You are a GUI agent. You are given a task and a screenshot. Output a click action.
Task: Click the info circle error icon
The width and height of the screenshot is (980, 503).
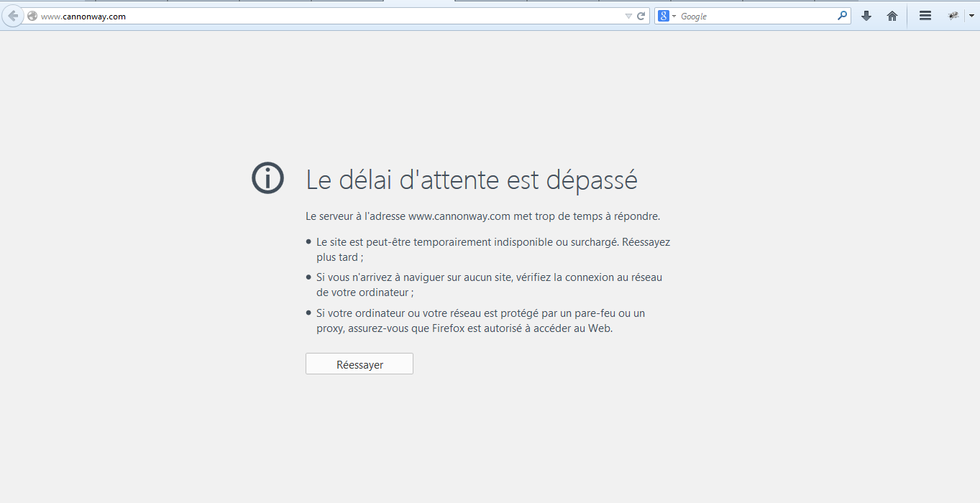(x=267, y=177)
